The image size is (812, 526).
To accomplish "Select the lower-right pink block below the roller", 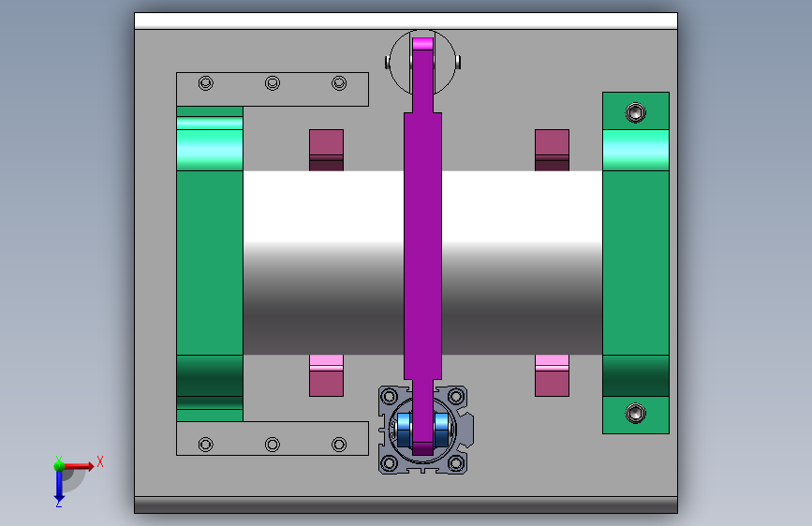I will [552, 376].
